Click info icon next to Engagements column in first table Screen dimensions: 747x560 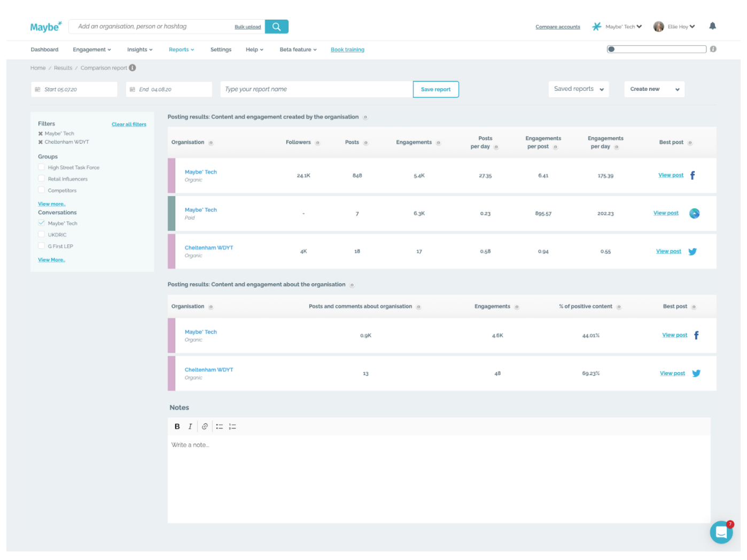[438, 143]
